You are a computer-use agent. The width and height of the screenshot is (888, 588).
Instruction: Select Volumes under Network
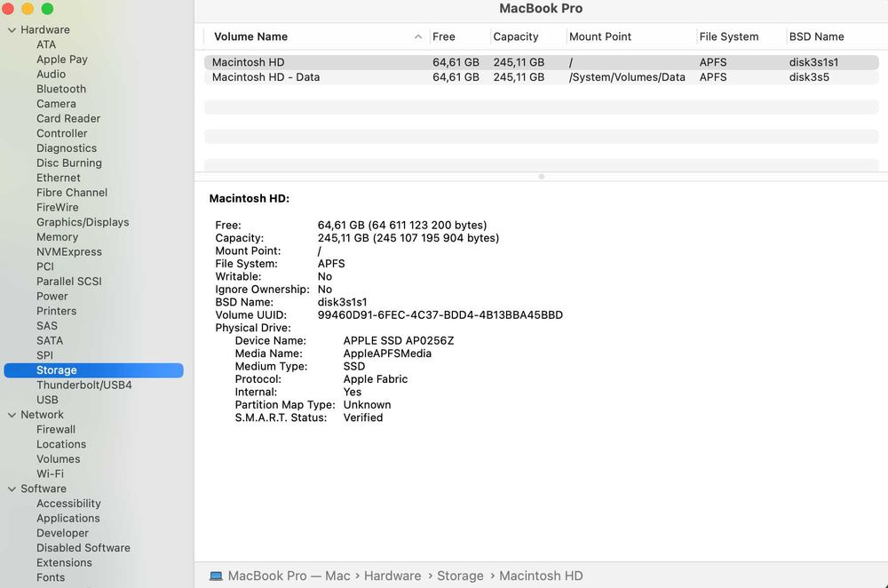(59, 459)
